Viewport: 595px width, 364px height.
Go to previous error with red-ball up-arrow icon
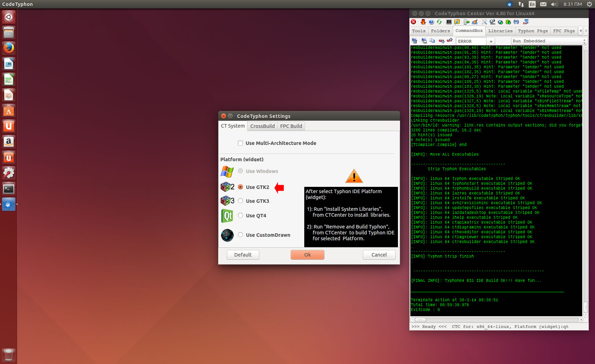450,41
